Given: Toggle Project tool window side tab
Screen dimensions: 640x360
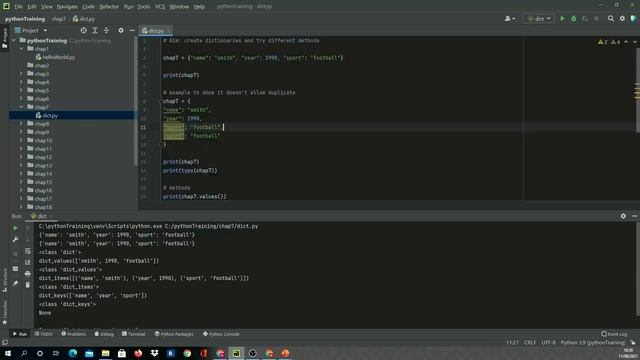Looking at the screenshot, I should tap(4, 38).
